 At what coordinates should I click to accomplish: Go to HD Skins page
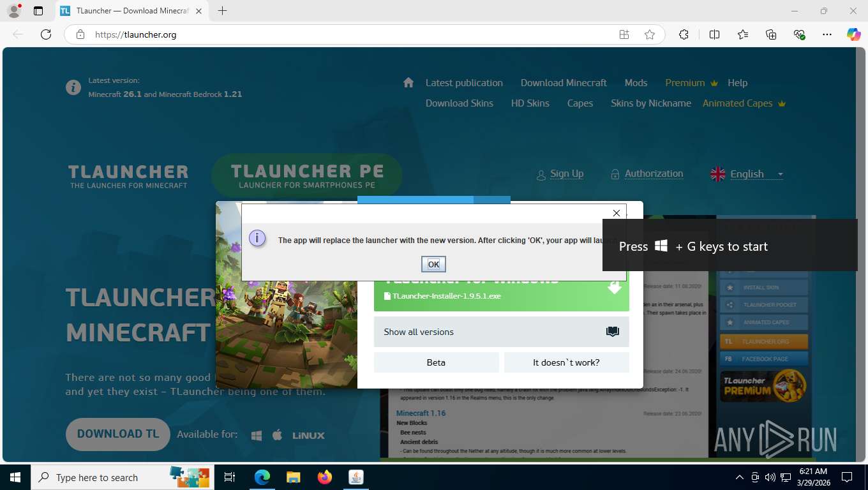coord(530,103)
